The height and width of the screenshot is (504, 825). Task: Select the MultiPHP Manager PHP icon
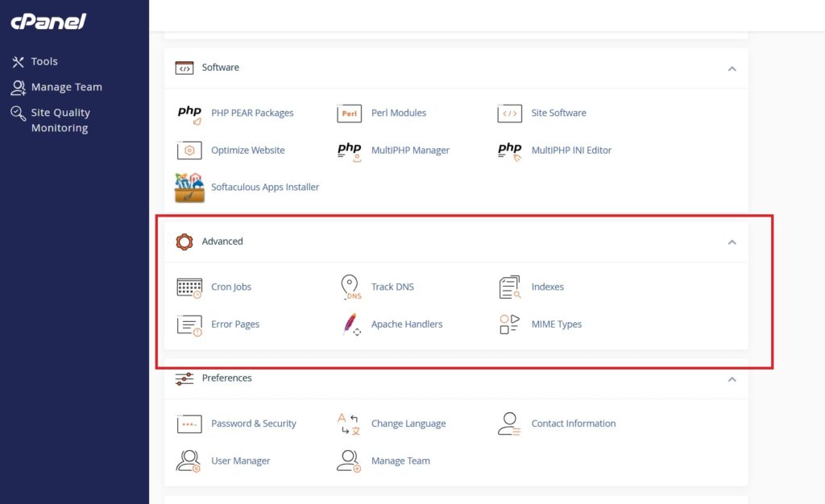click(349, 151)
